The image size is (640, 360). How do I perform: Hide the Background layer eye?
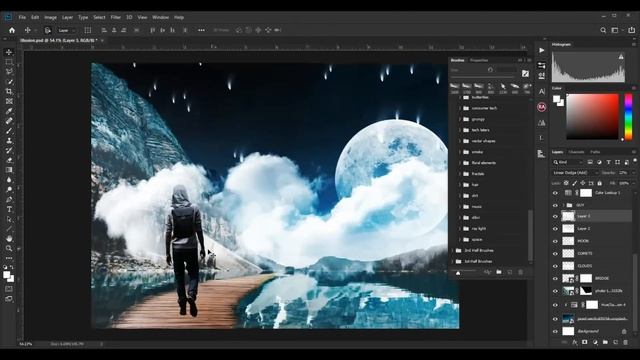coord(555,331)
